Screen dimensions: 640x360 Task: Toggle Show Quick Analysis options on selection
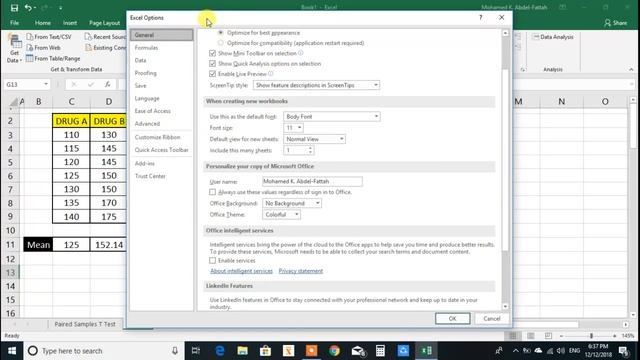(x=212, y=64)
